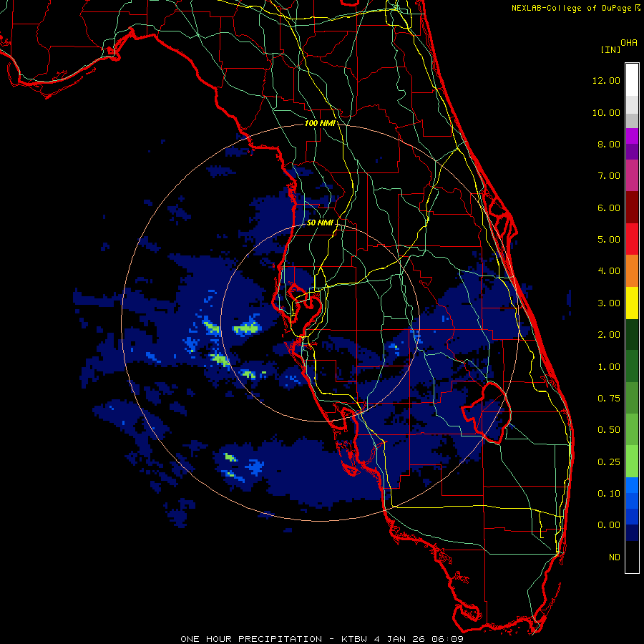
Task: Click the [IN] units label
Action: pos(610,49)
